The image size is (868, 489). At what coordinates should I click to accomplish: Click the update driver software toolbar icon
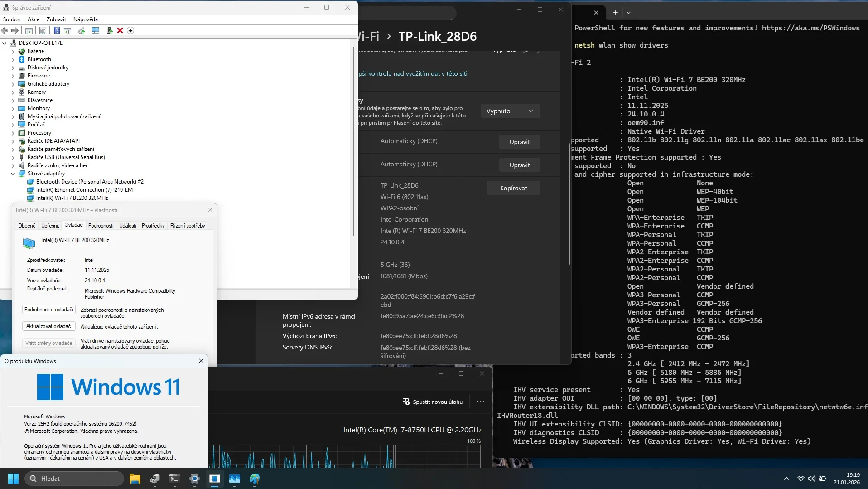click(82, 30)
